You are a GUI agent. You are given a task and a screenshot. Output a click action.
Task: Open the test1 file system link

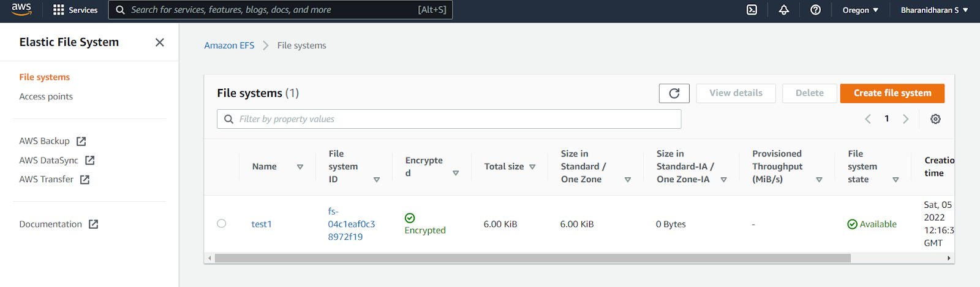coord(262,224)
